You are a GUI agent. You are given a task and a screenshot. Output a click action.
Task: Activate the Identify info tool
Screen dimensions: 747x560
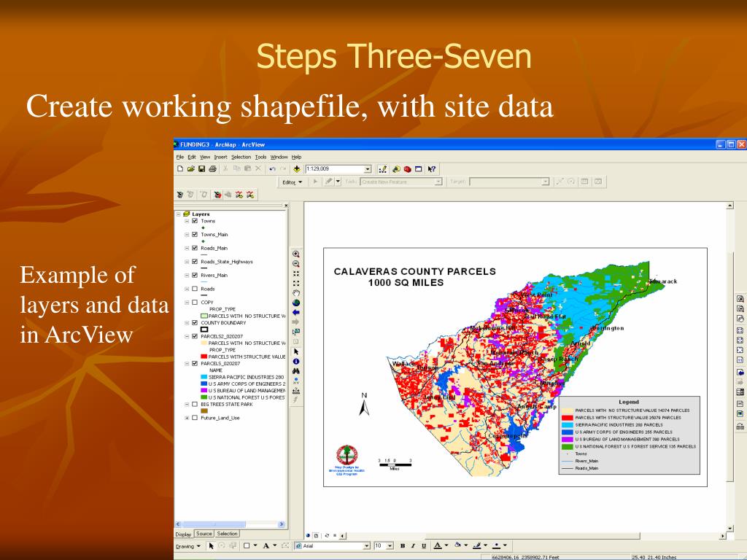(296, 362)
